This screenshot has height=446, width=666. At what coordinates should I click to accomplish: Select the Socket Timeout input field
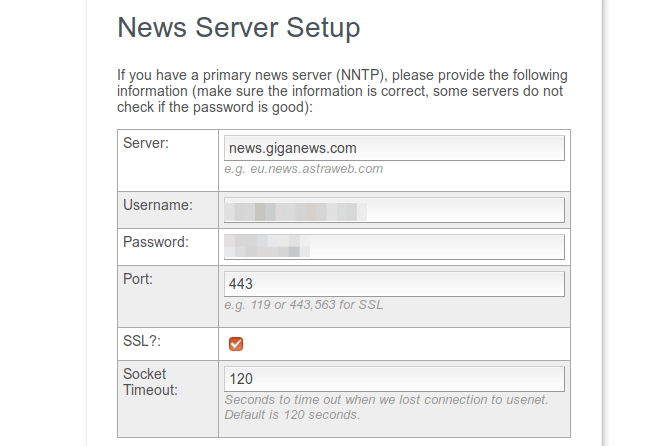coord(394,379)
